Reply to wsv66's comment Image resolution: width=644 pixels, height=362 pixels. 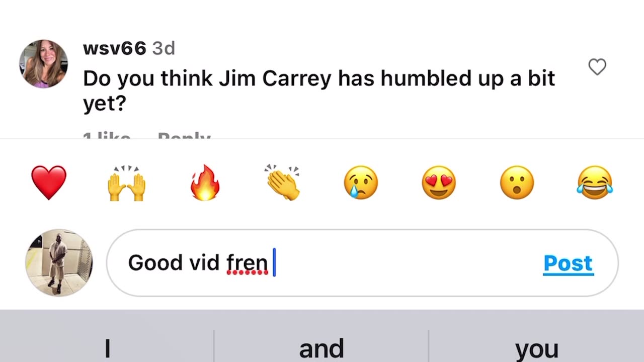click(184, 136)
